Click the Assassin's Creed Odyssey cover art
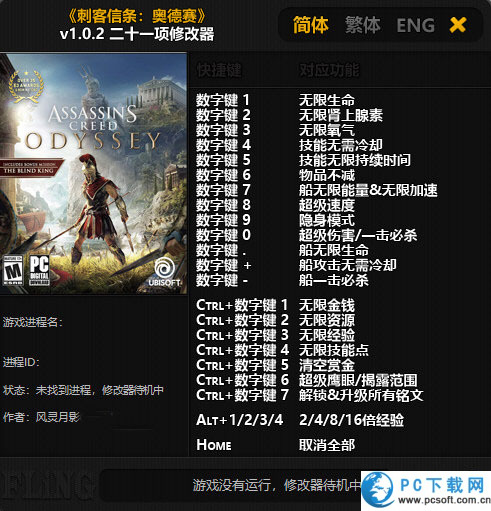 point(93,174)
